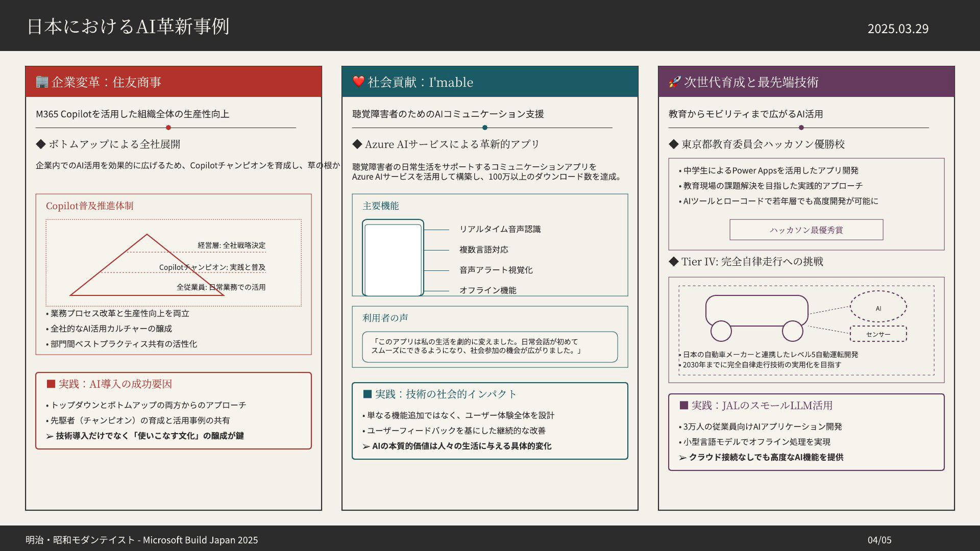The height and width of the screenshot is (551, 980).
Task: Click heading Azure AIサービスによる革新的アプリ
Action: [x=446, y=144]
